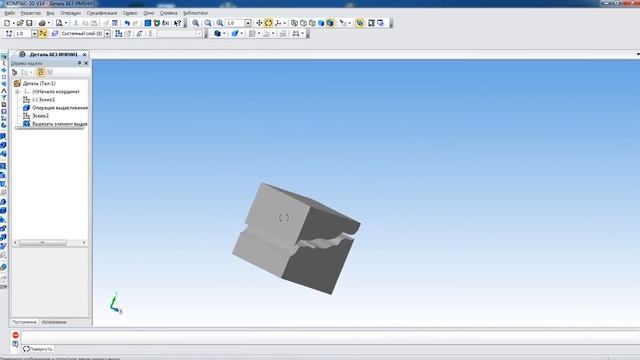Toggle the highlighted perspective projection icon
Image resolution: width=640 pixels, height=360 pixels.
tap(360, 23)
